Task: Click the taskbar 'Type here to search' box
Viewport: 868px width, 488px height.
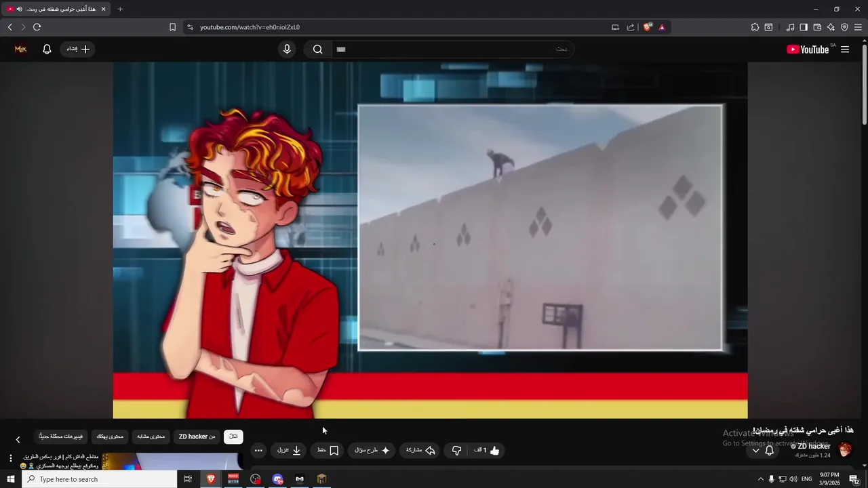Action: pyautogui.click(x=99, y=479)
